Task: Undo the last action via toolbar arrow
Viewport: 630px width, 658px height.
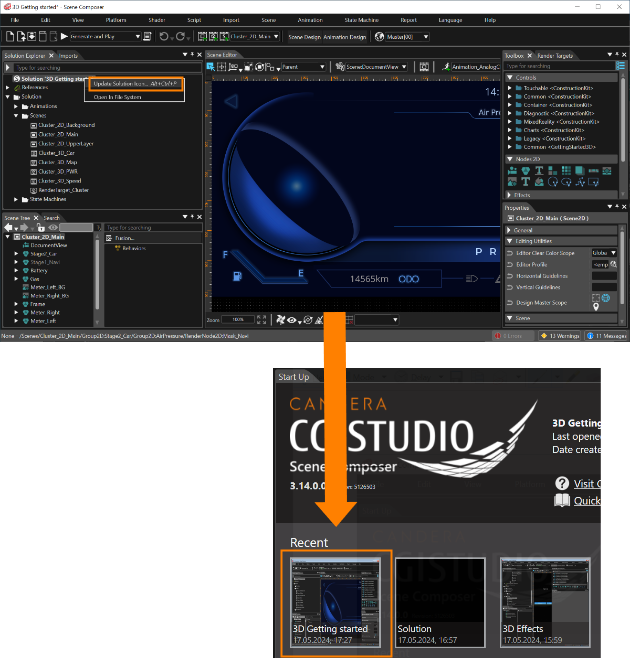Action: [164, 37]
